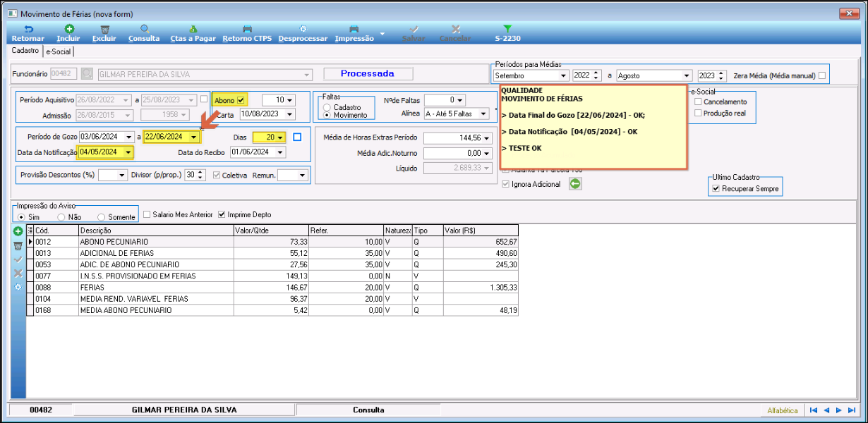The height and width of the screenshot is (423, 868).
Task: Go to the first record
Action: coord(814,410)
